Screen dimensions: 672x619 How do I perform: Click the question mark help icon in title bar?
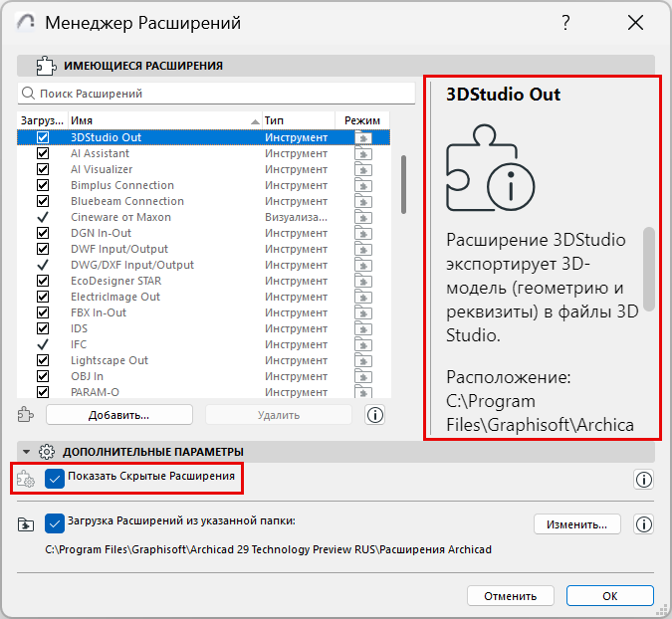tap(565, 22)
